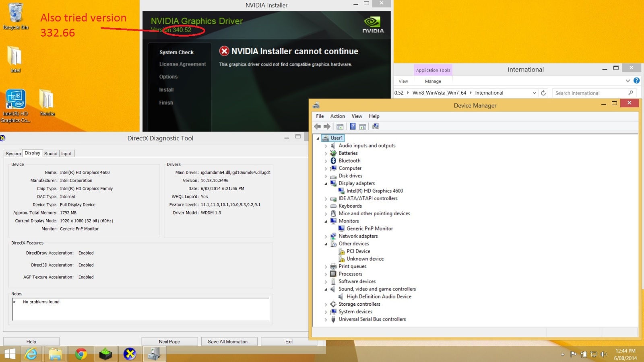
Task: Open the Action menu in Device Manager
Action: click(338, 116)
